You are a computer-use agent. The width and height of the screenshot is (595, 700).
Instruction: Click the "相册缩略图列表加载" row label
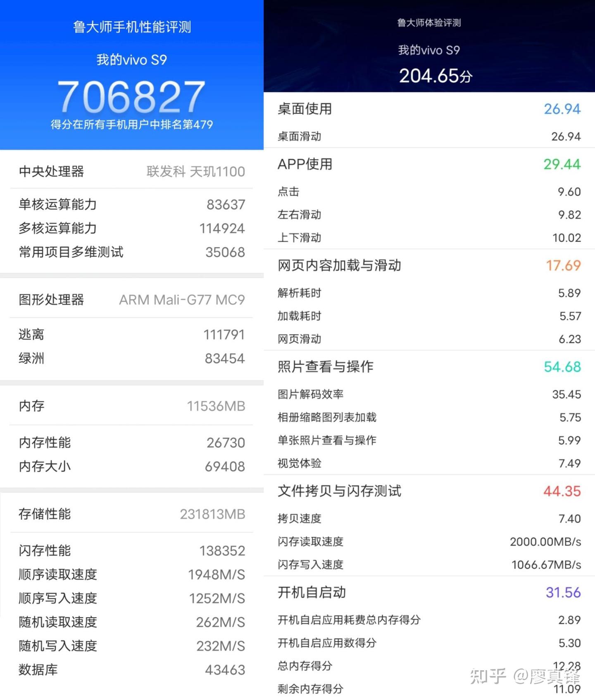tap(327, 417)
